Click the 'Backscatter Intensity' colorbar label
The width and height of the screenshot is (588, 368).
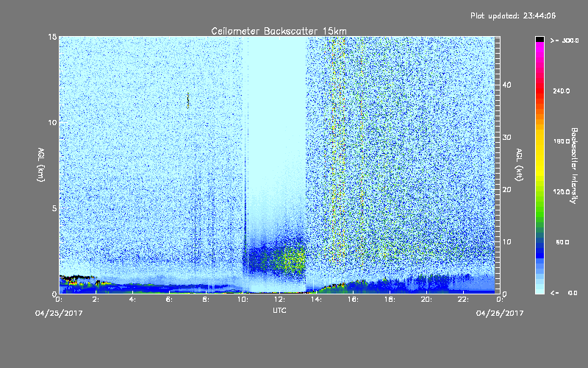574,166
